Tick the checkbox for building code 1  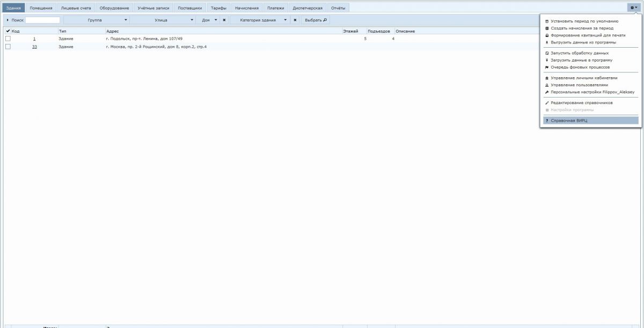(8, 39)
